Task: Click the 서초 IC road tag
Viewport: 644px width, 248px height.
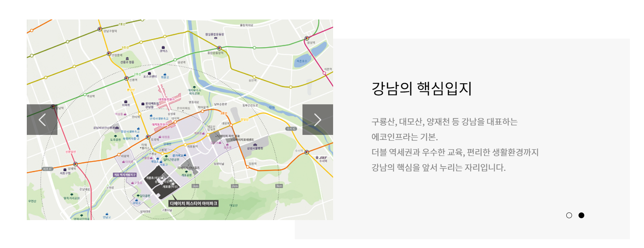Action: click(47, 169)
